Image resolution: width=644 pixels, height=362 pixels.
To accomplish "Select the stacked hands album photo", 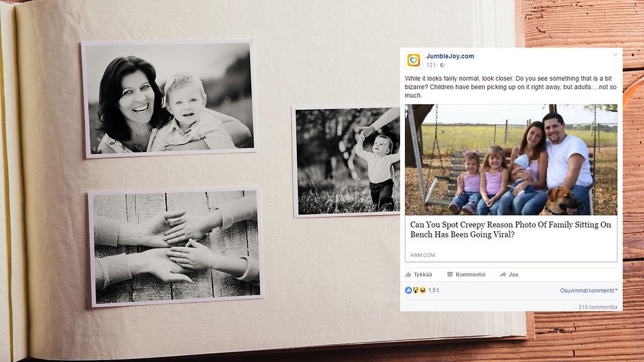I will click(x=175, y=247).
